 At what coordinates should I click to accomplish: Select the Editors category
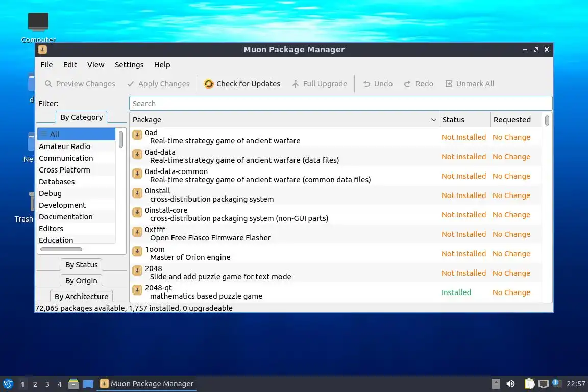(x=77, y=229)
